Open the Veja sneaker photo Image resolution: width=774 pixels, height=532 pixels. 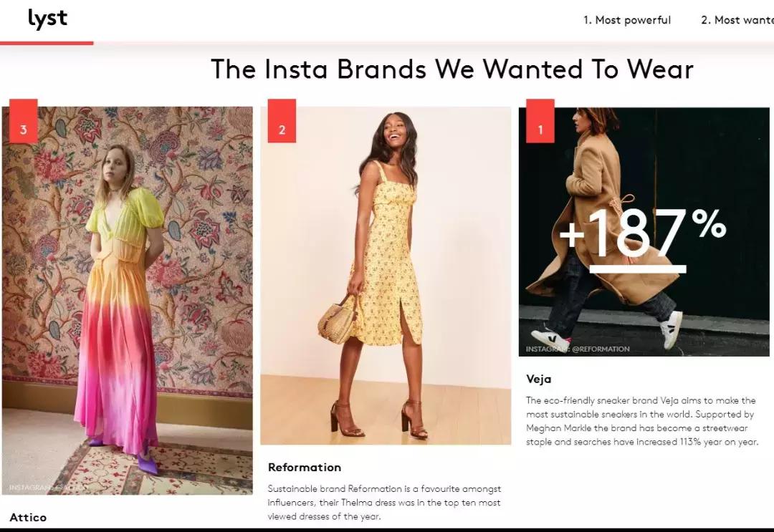coord(644,231)
